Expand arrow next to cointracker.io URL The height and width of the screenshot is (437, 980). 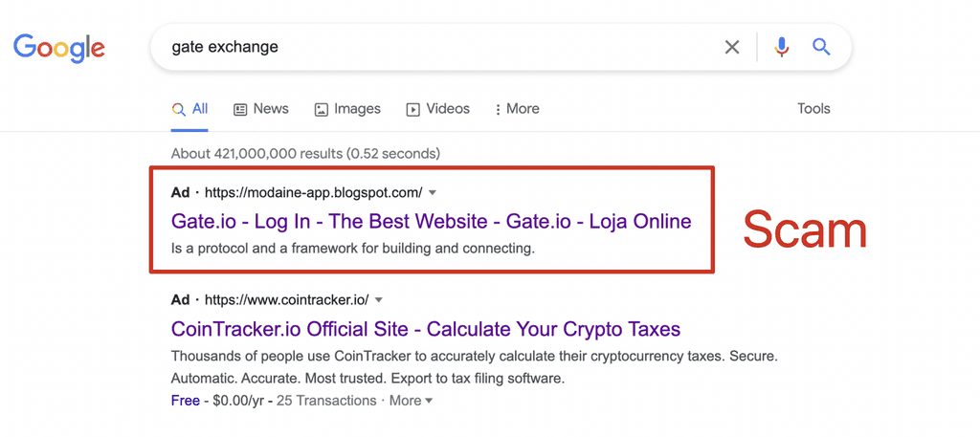pos(379,300)
